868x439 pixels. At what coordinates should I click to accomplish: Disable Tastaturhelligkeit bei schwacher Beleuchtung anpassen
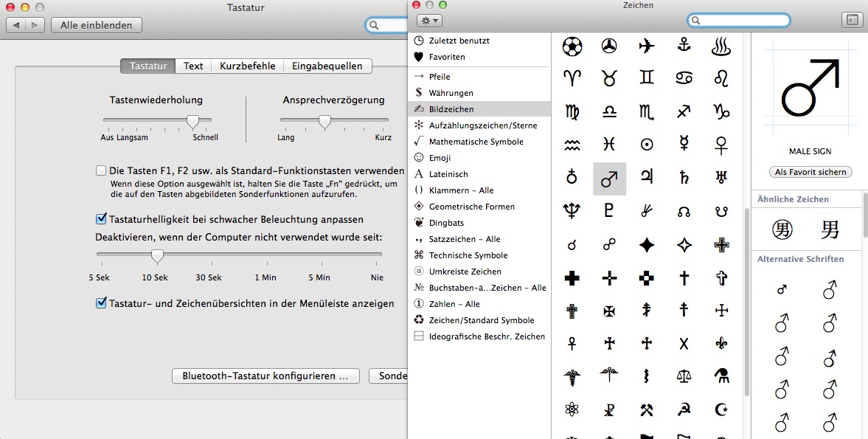click(x=100, y=219)
